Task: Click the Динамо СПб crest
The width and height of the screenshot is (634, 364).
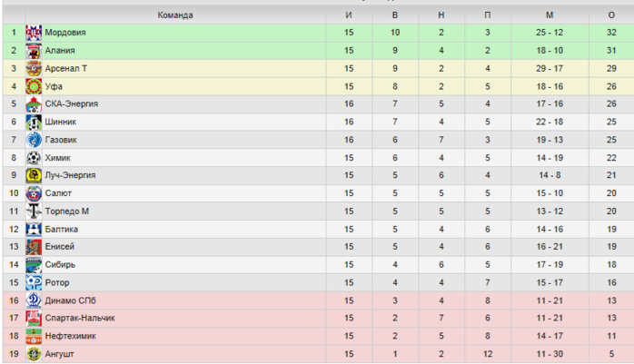Action: (x=34, y=300)
